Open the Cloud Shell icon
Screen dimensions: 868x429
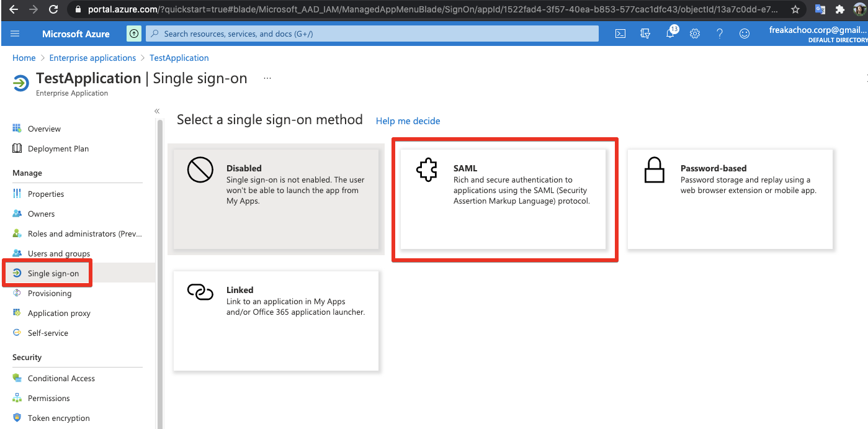(x=620, y=34)
